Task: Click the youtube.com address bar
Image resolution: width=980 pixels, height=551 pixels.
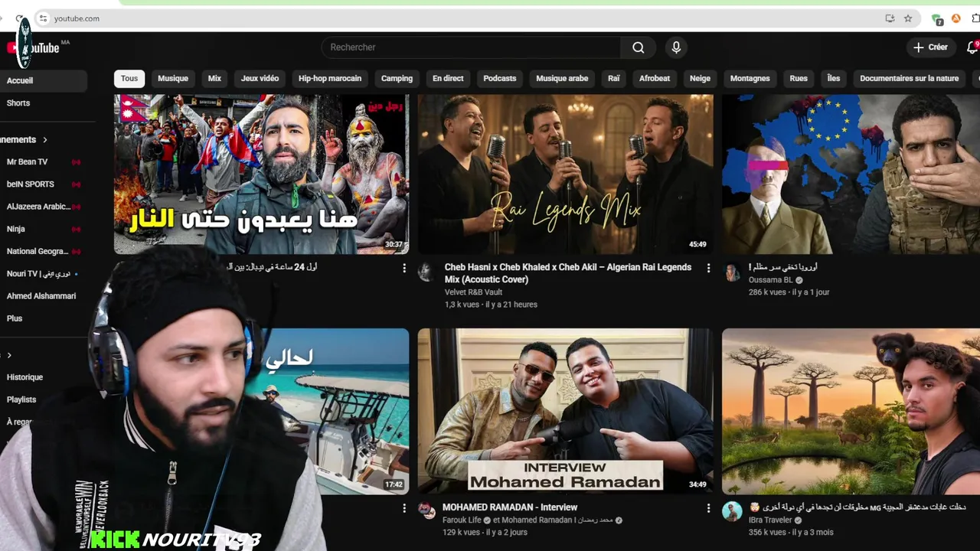Action: 459,18
